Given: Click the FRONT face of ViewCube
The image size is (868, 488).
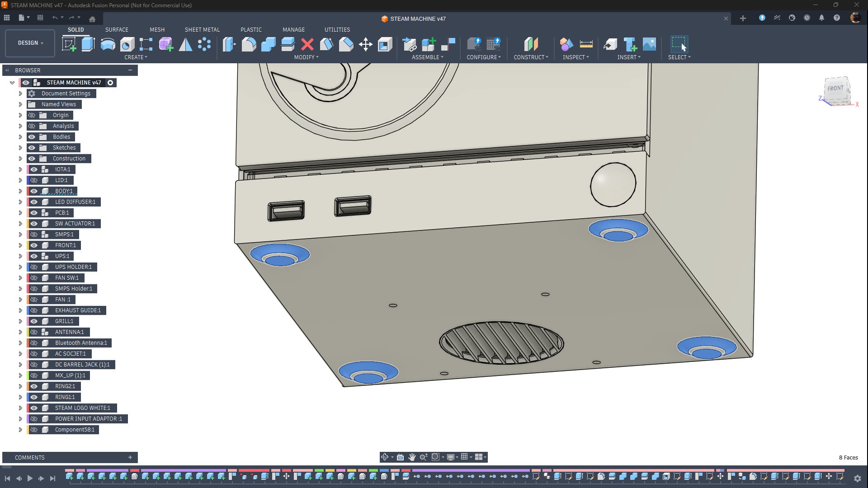Looking at the screenshot, I should point(835,89).
